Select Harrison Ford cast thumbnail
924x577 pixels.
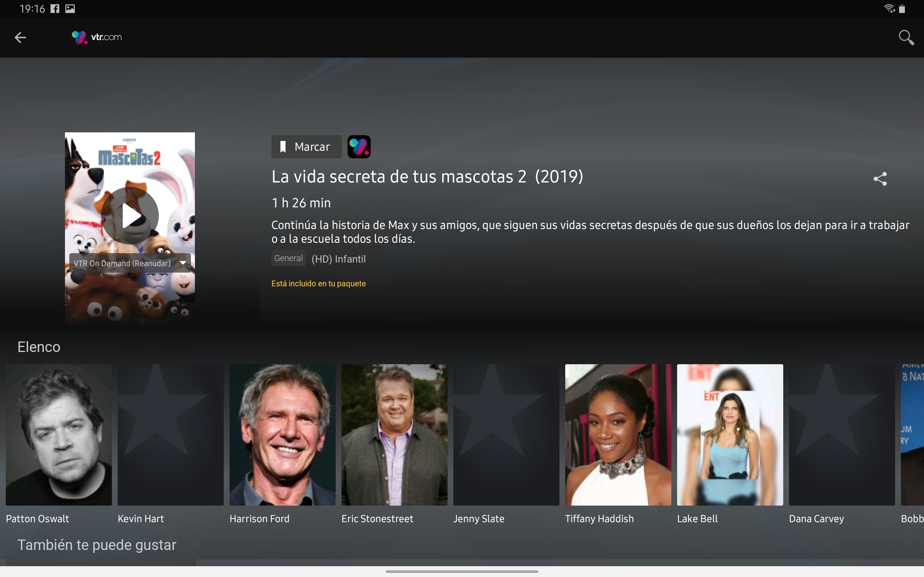tap(282, 435)
